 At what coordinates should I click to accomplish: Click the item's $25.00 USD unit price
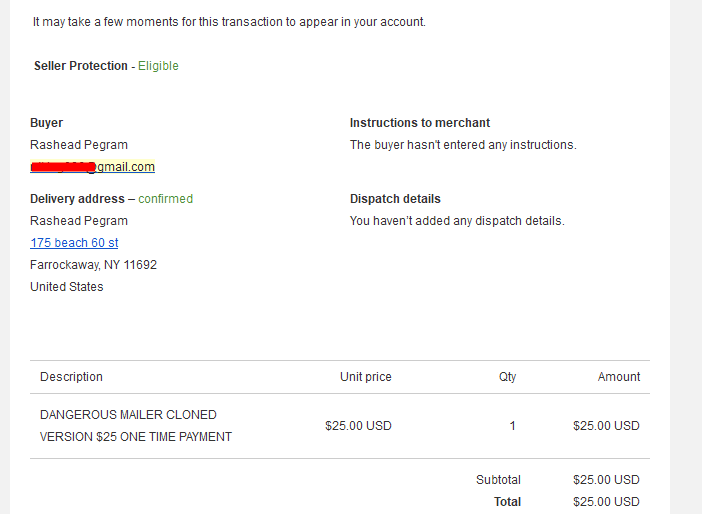[358, 426]
